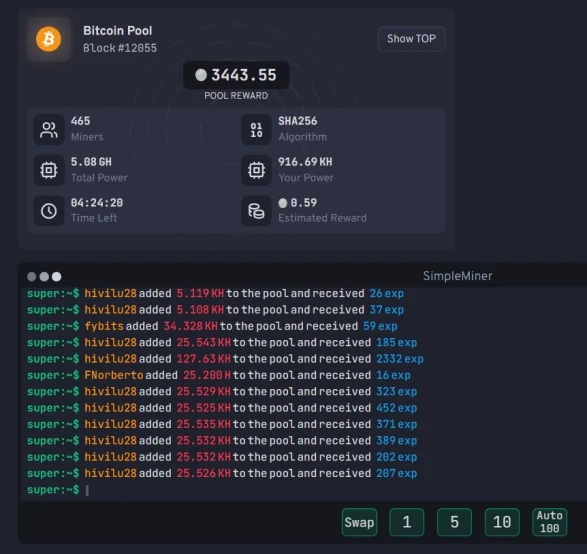Viewport: 587px width, 554px height.
Task: Enable Auto 100 mining mode
Action: click(x=550, y=522)
